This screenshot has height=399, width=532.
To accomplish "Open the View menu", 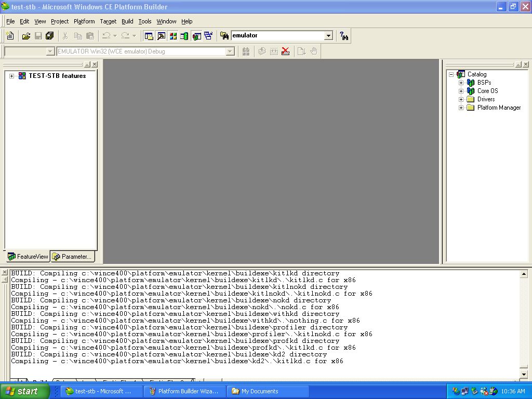I will click(40, 21).
